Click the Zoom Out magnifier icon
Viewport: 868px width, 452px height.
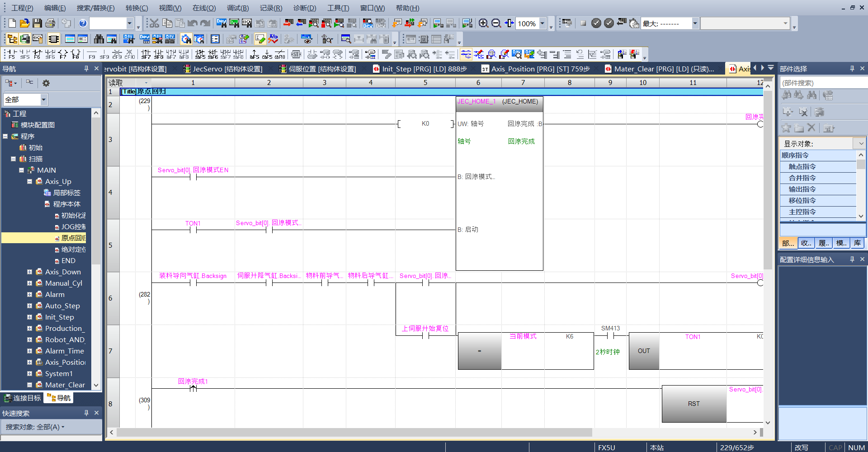pyautogui.click(x=496, y=24)
